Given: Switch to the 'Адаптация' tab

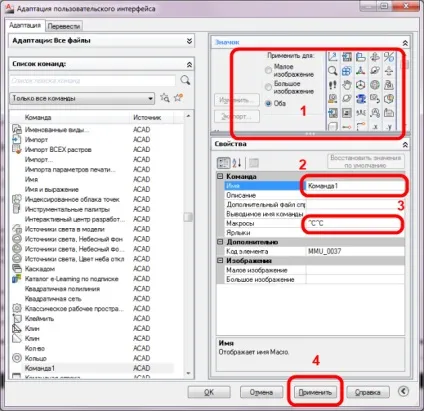Looking at the screenshot, I should (25, 25).
